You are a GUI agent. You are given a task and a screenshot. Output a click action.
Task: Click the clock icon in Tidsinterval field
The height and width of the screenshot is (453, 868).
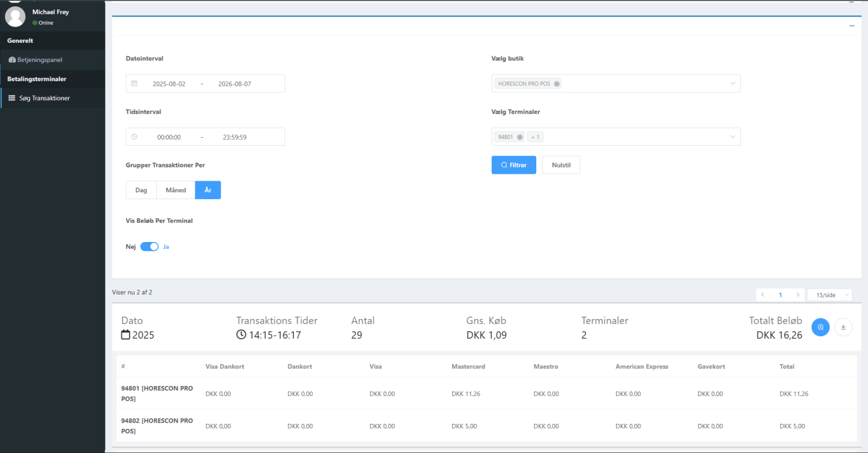click(x=134, y=137)
